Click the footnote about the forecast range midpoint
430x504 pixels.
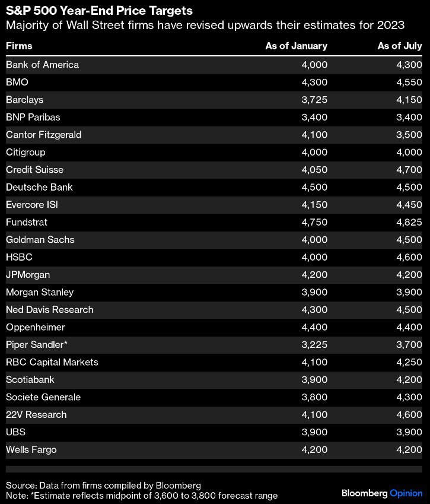(142, 495)
